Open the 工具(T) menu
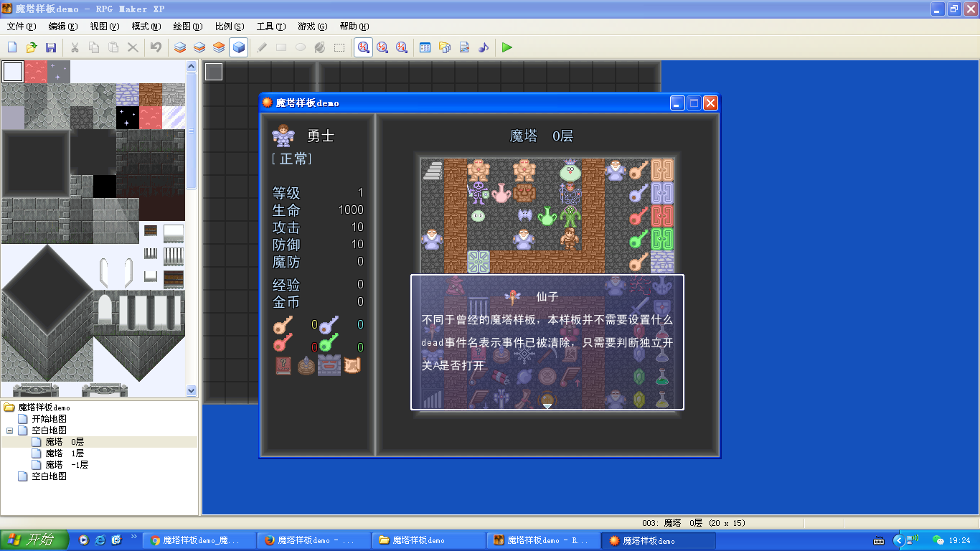Image resolution: width=980 pixels, height=551 pixels. [x=270, y=27]
